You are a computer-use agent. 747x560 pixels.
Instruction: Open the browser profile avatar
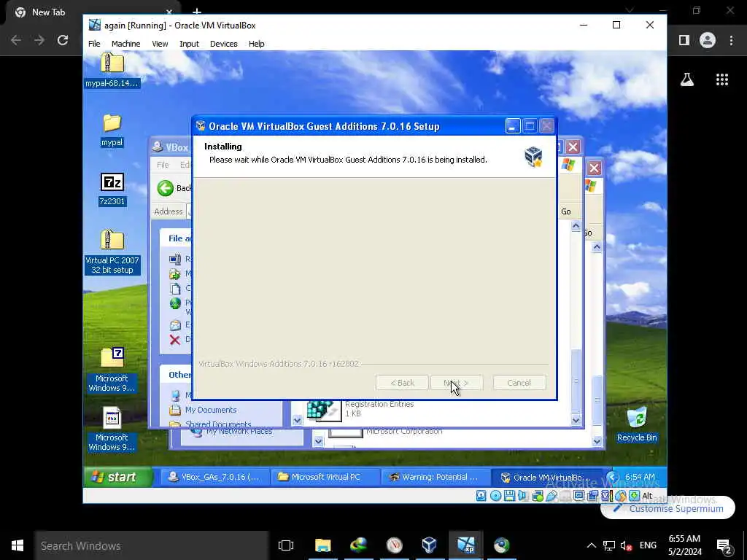pyautogui.click(x=708, y=40)
